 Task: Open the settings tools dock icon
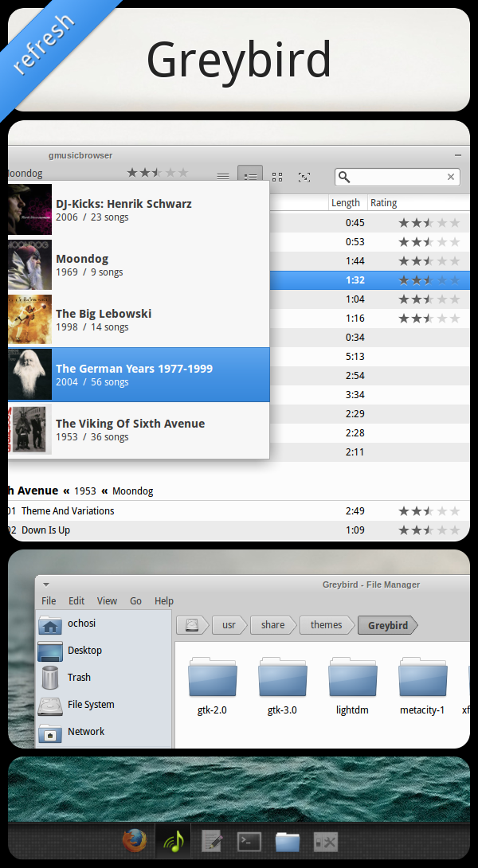pos(326,840)
